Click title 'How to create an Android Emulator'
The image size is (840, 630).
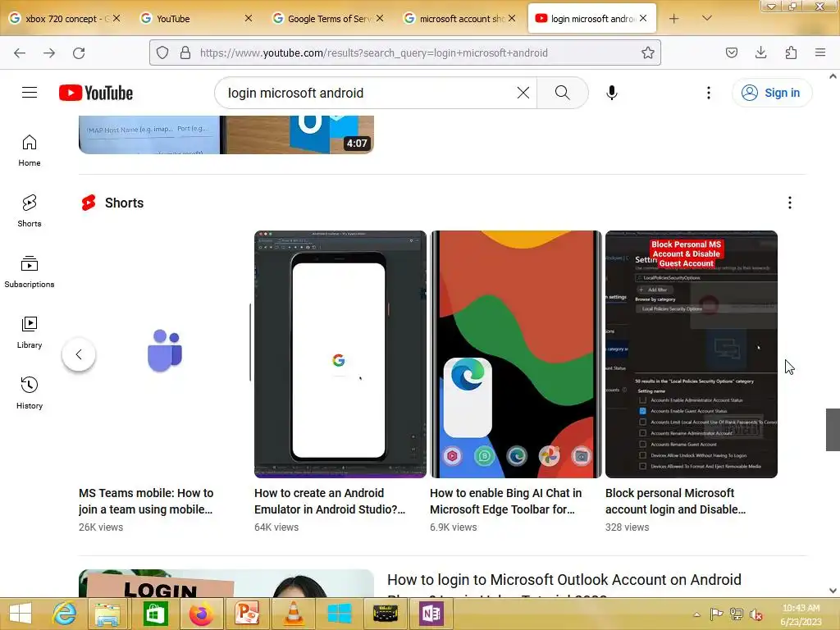pos(330,501)
